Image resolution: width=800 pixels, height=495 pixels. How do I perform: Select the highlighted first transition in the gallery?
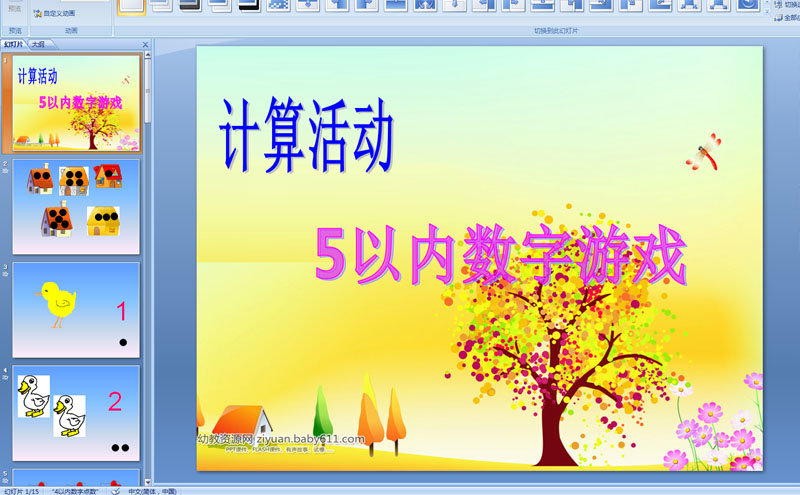click(x=132, y=6)
